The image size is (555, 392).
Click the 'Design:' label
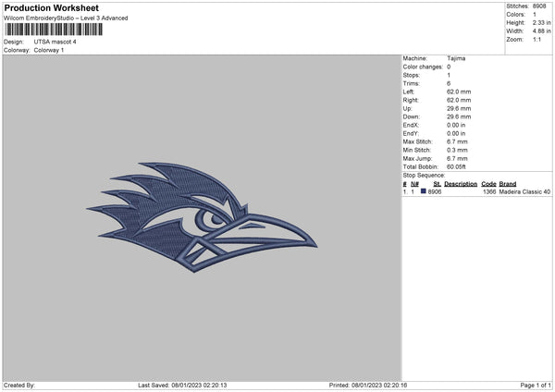pyautogui.click(x=14, y=42)
